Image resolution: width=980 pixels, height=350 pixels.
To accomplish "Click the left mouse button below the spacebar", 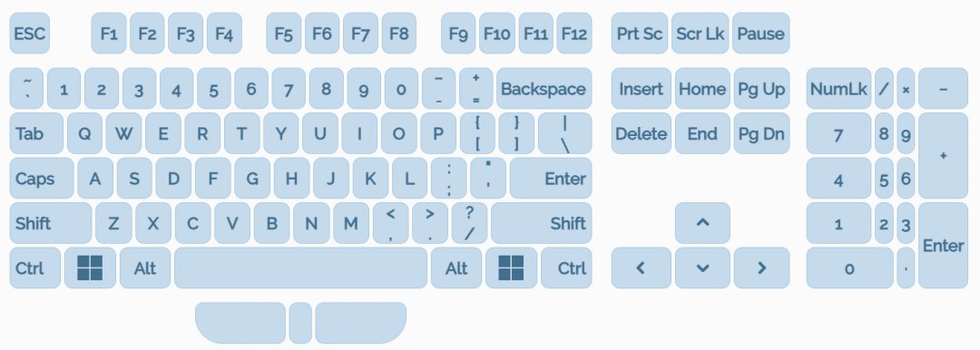I will click(240, 323).
